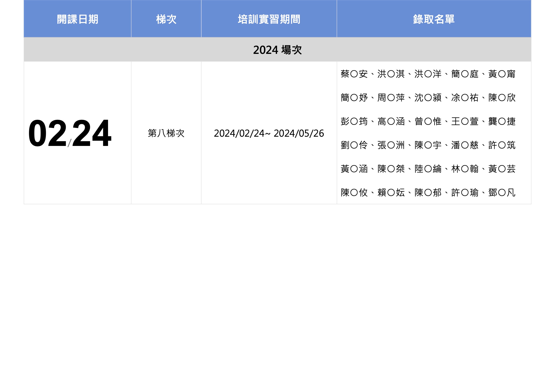Click the name 賴〇妘
This screenshot has height=392, width=555.
tap(391, 192)
